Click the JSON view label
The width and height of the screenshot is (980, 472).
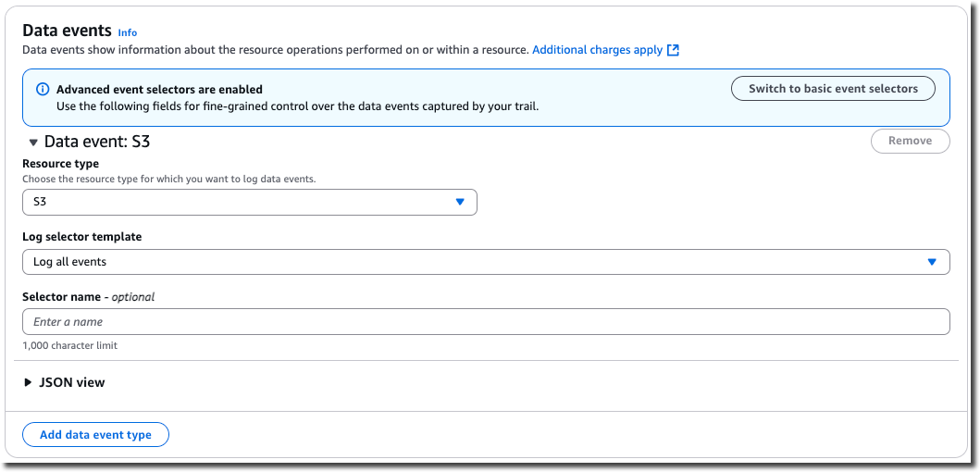click(x=72, y=382)
